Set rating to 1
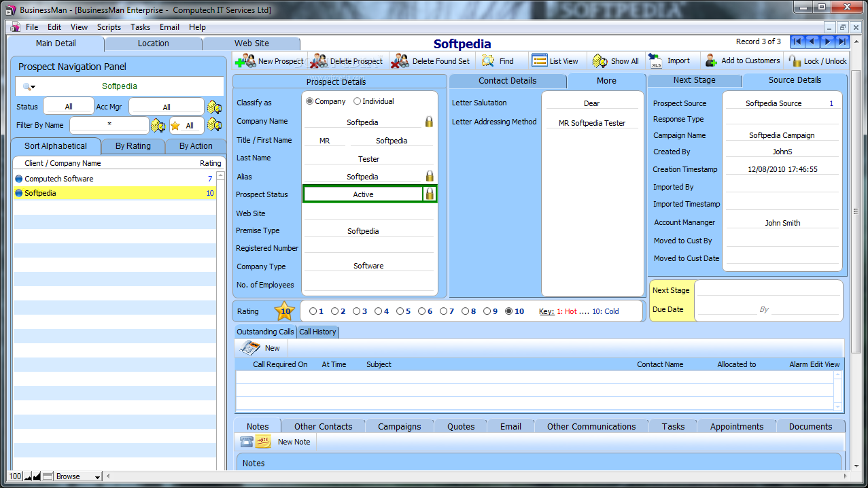 (x=313, y=311)
